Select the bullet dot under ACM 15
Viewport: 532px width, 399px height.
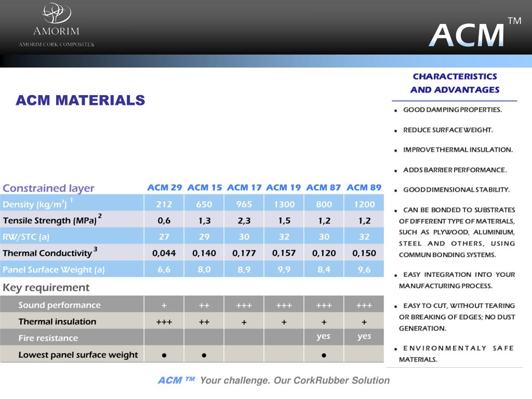click(204, 355)
